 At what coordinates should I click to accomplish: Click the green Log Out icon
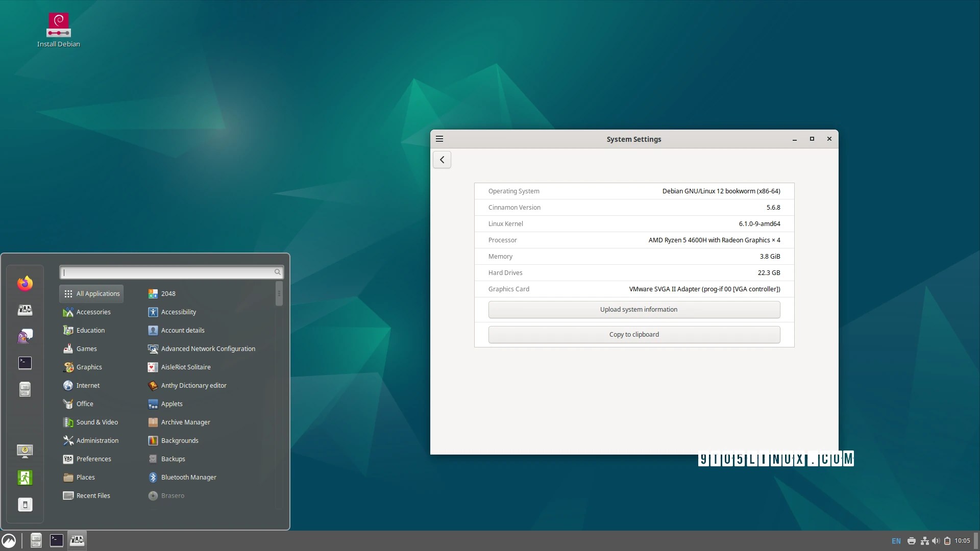25,478
